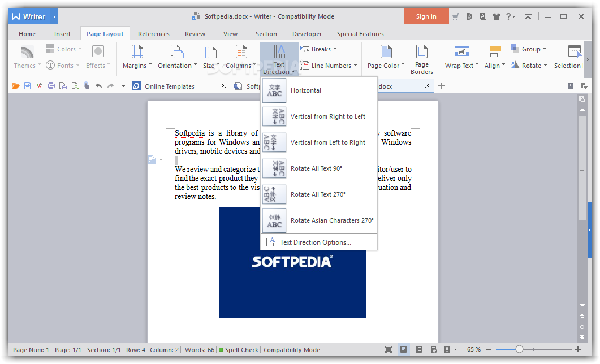Image resolution: width=600 pixels, height=364 pixels.
Task: Select Rotate All Text 90°
Action: 319,168
